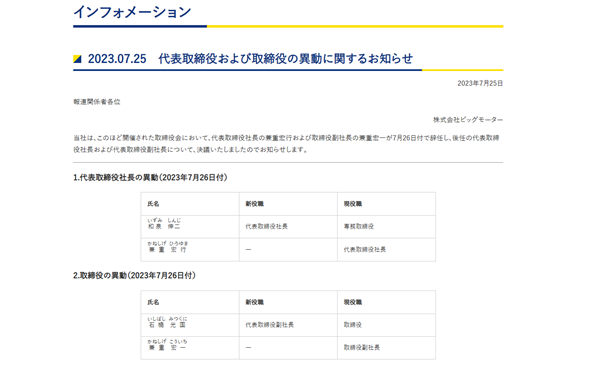Click the paragraph beginning 当社は、このほど開催された
The image size is (600, 368).
(x=287, y=143)
